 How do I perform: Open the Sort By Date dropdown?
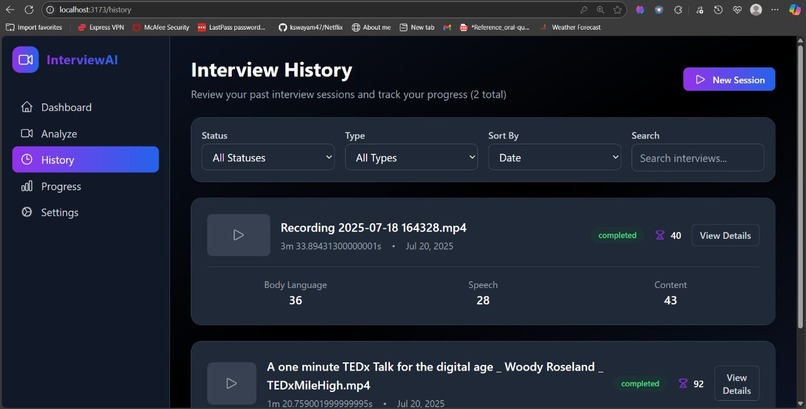(555, 157)
